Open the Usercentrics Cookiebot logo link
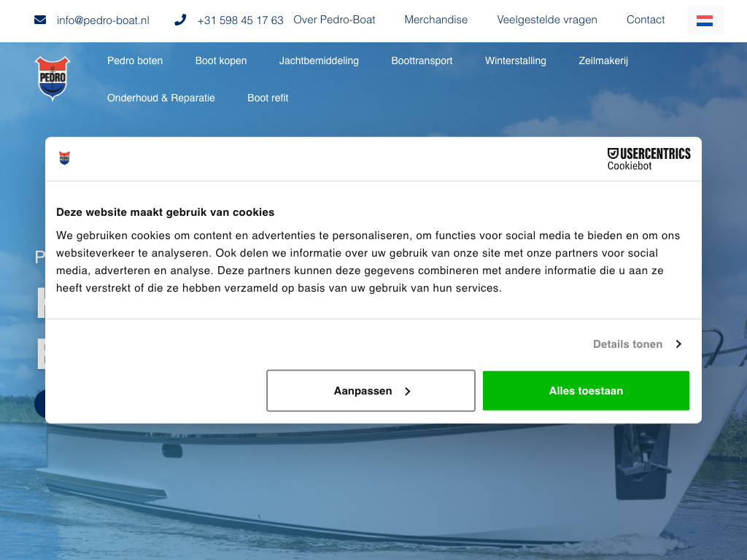The image size is (747, 560). 649,159
